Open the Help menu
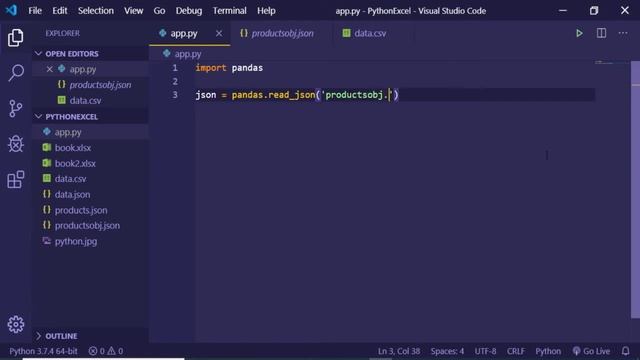The height and width of the screenshot is (360, 640). [x=266, y=11]
